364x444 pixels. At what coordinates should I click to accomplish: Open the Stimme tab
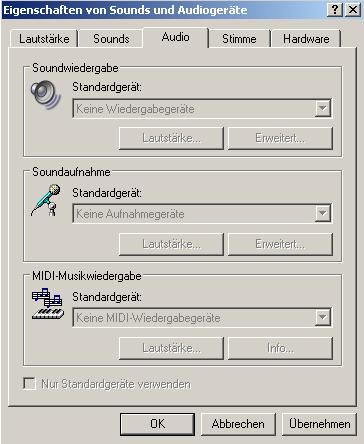click(239, 39)
